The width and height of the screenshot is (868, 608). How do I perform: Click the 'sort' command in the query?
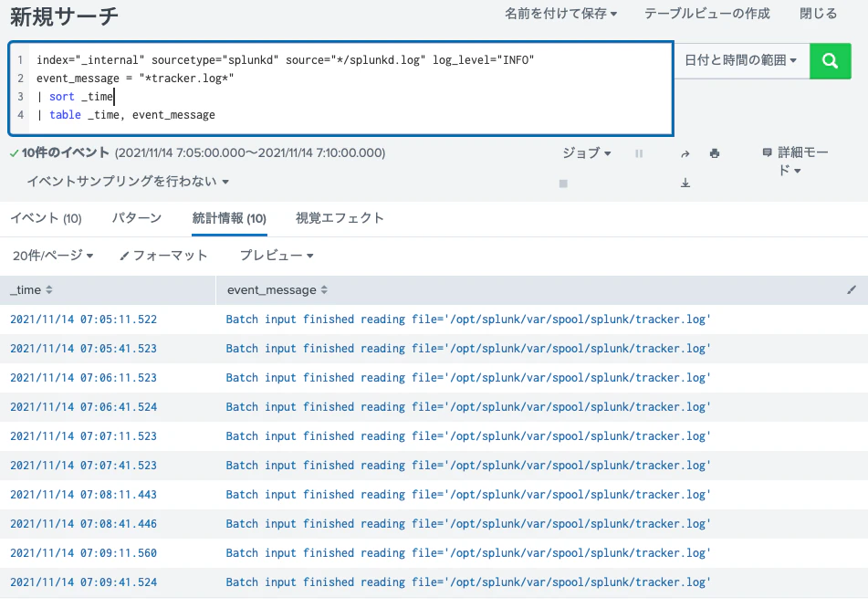[x=61, y=97]
